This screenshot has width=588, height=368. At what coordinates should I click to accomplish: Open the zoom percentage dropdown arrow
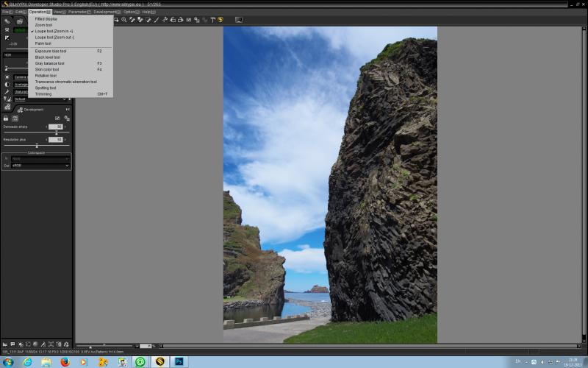[x=137, y=346]
